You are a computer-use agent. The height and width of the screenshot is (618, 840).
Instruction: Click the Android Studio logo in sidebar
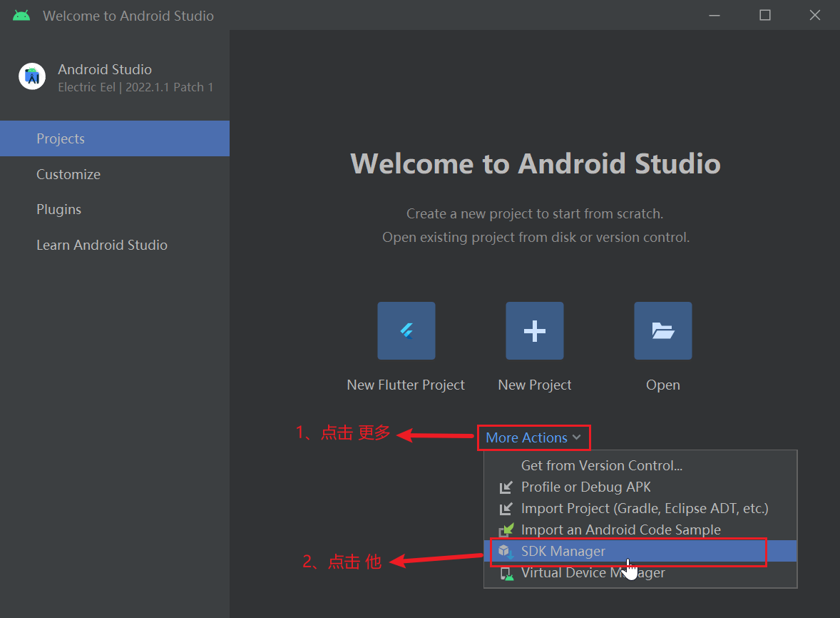(32, 76)
